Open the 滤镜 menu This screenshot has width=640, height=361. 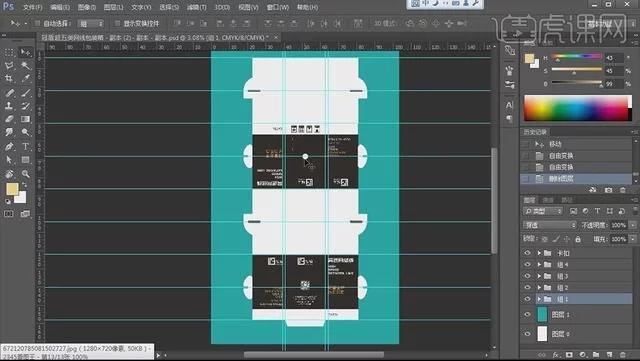point(196,7)
